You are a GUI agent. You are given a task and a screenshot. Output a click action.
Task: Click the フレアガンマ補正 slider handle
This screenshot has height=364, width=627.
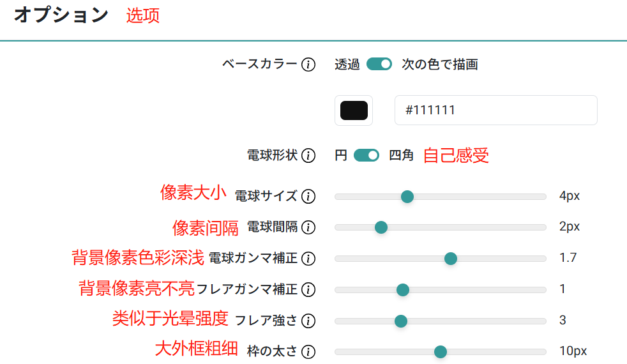(x=403, y=289)
